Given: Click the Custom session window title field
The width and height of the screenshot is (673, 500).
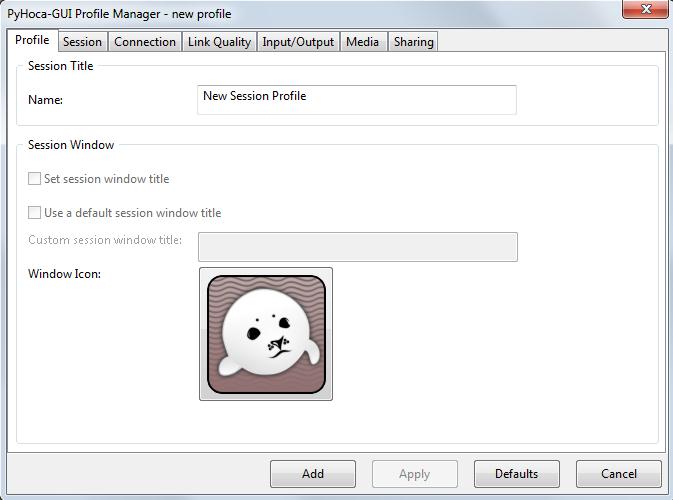Looking at the screenshot, I should [358, 247].
